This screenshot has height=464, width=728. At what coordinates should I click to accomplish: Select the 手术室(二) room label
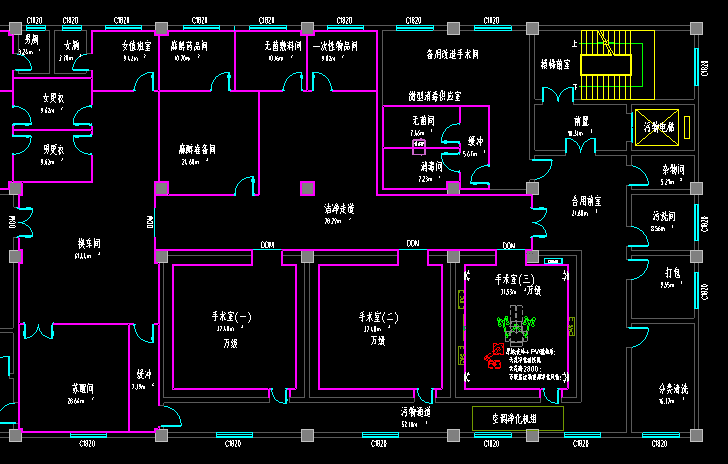click(x=379, y=317)
